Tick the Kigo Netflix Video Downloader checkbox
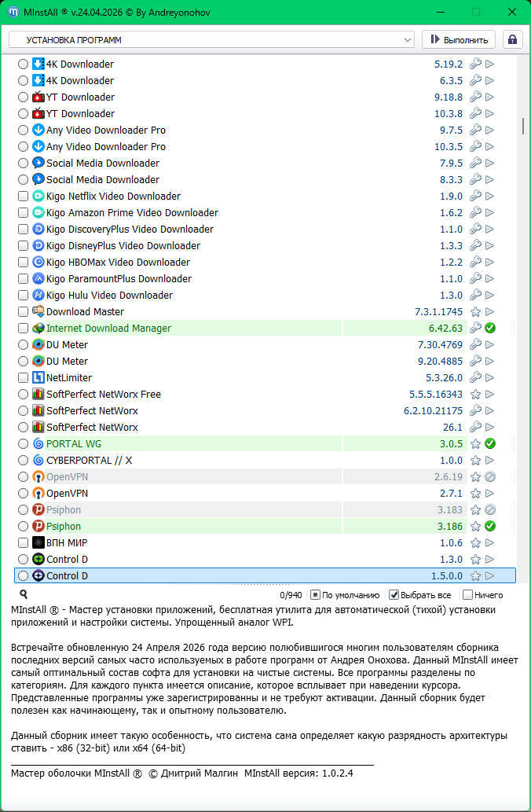531x812 pixels. pyautogui.click(x=24, y=197)
